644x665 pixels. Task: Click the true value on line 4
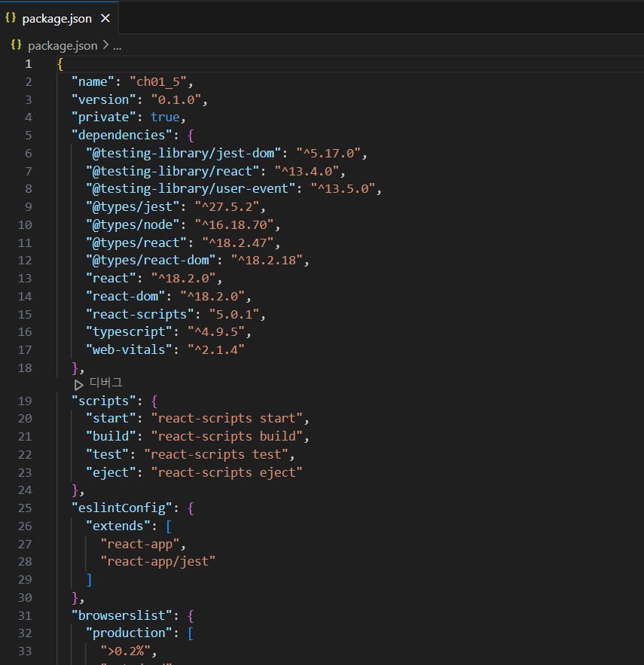165,117
